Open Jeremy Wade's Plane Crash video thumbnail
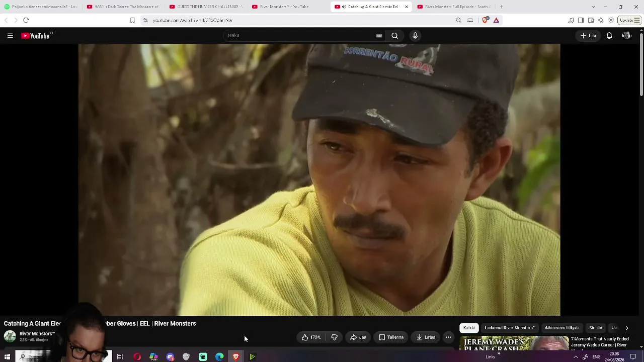 click(x=514, y=343)
